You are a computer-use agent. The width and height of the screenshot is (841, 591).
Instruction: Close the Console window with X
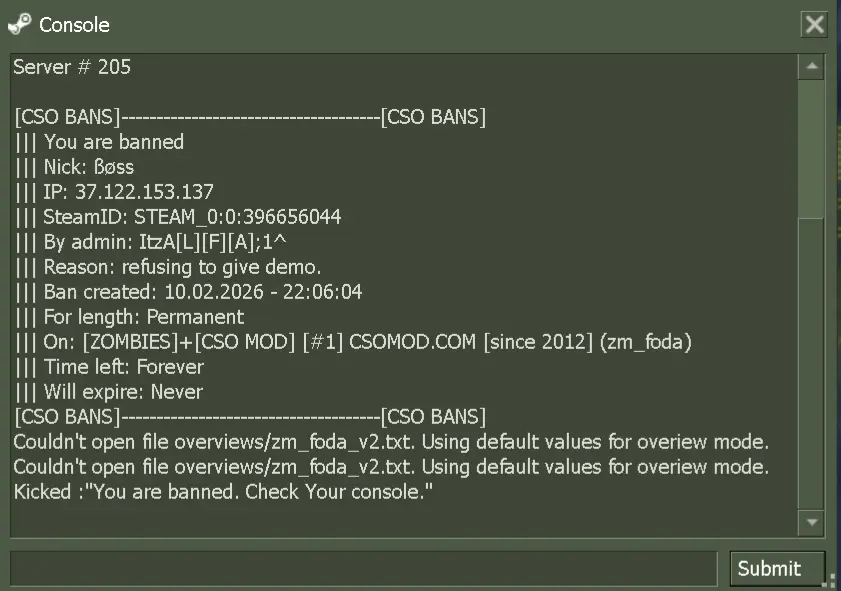pos(814,24)
